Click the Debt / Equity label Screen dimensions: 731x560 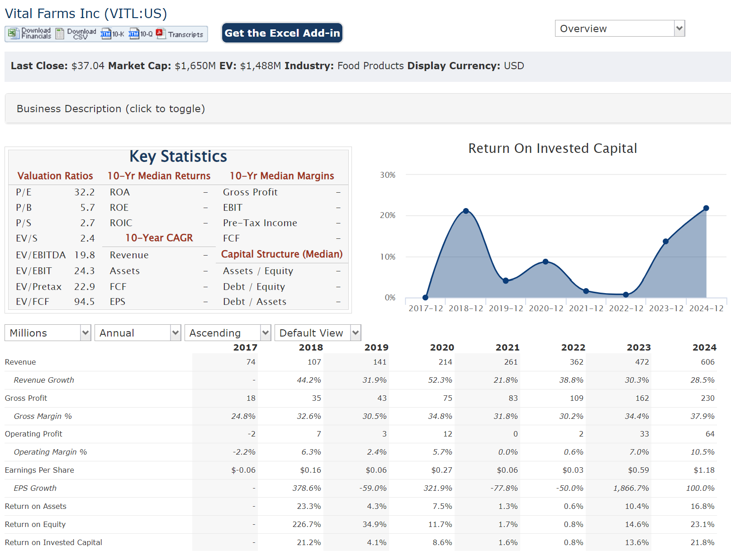coord(254,287)
